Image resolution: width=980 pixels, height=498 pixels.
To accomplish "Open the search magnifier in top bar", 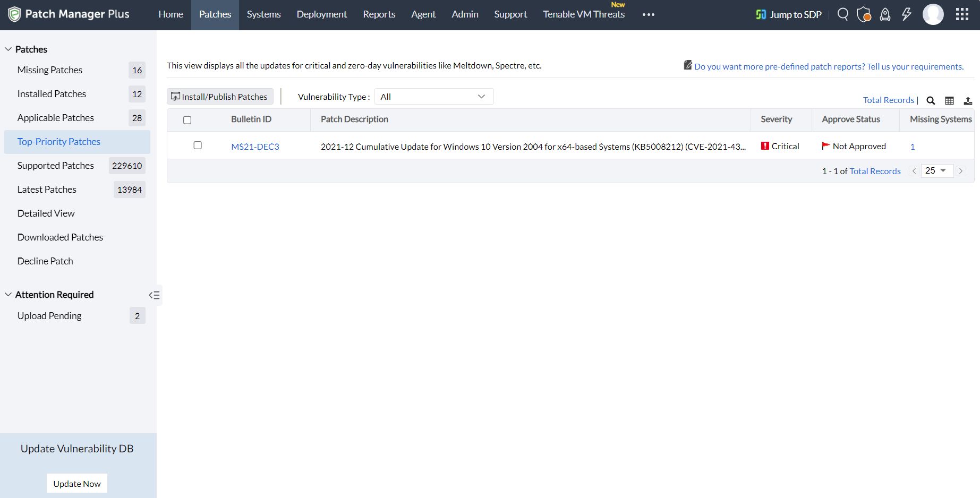I will coord(842,14).
